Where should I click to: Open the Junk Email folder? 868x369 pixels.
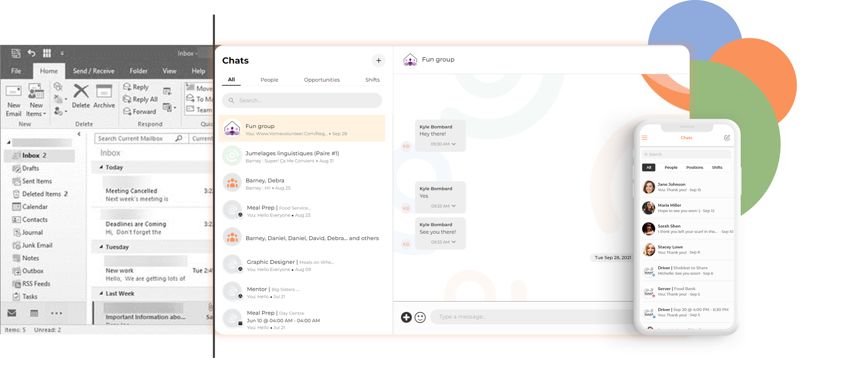coord(37,245)
